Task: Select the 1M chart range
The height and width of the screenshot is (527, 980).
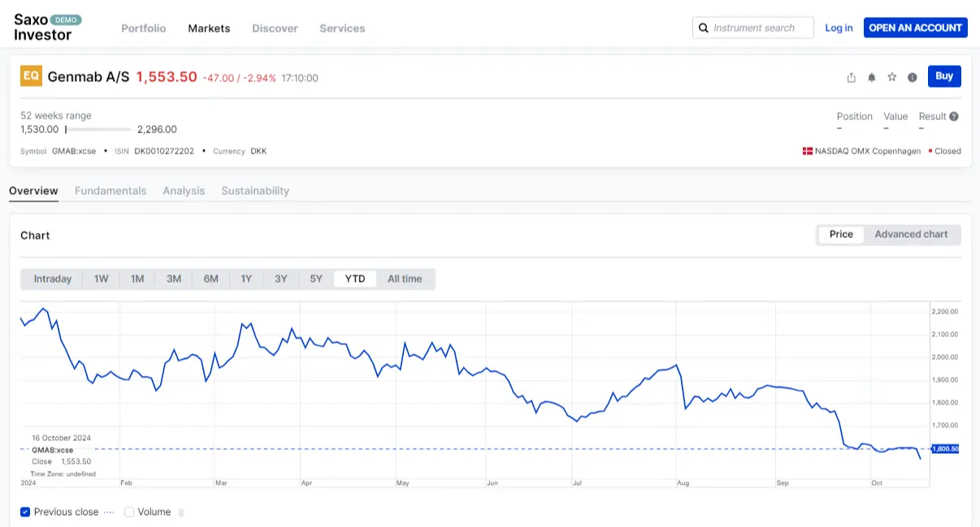Action: 137,279
